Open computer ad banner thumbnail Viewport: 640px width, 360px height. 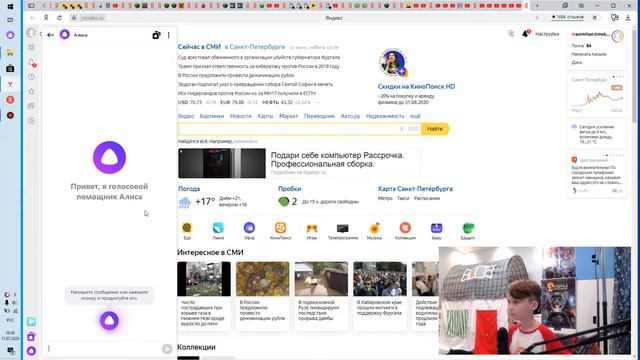click(x=222, y=163)
